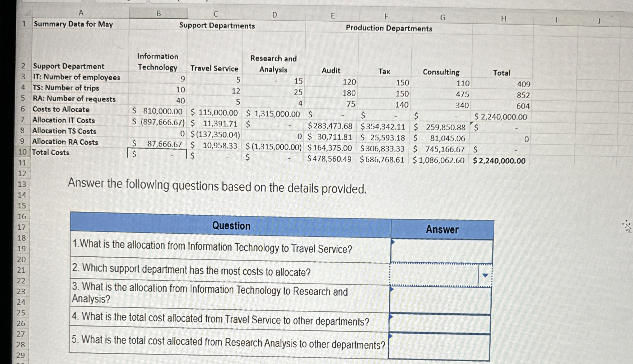
Task: Click the blue Question table header
Action: 231,226
